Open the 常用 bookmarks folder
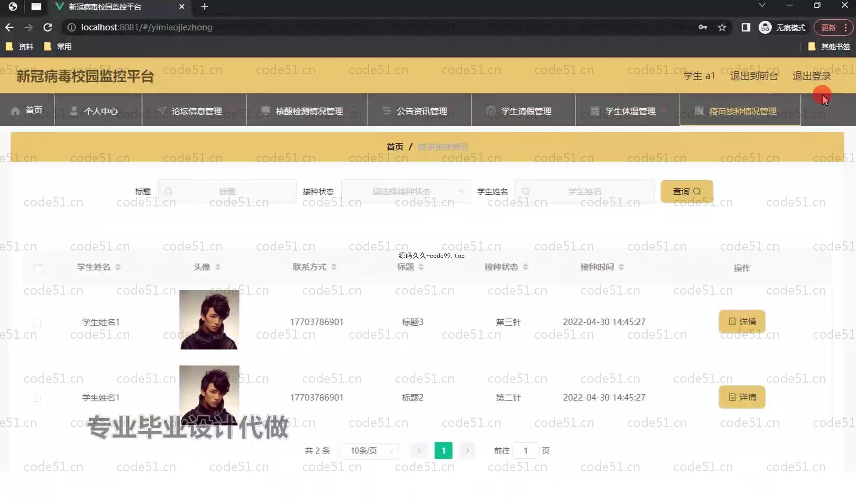856x504 pixels. (58, 47)
